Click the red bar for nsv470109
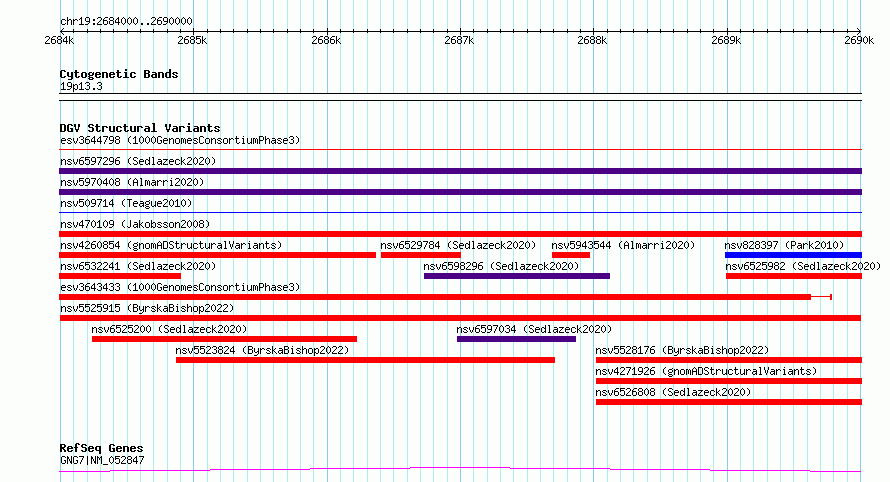Image resolution: width=890 pixels, height=482 pixels. [460, 234]
